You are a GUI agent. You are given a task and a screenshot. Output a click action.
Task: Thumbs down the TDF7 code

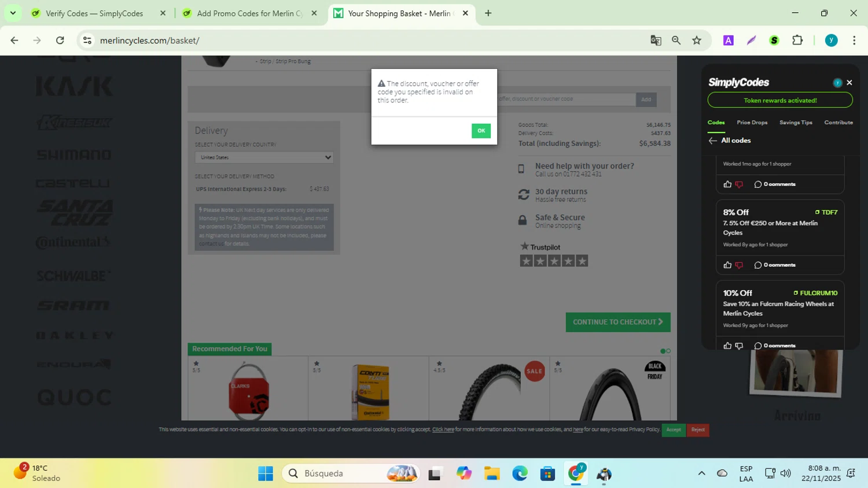739,266
